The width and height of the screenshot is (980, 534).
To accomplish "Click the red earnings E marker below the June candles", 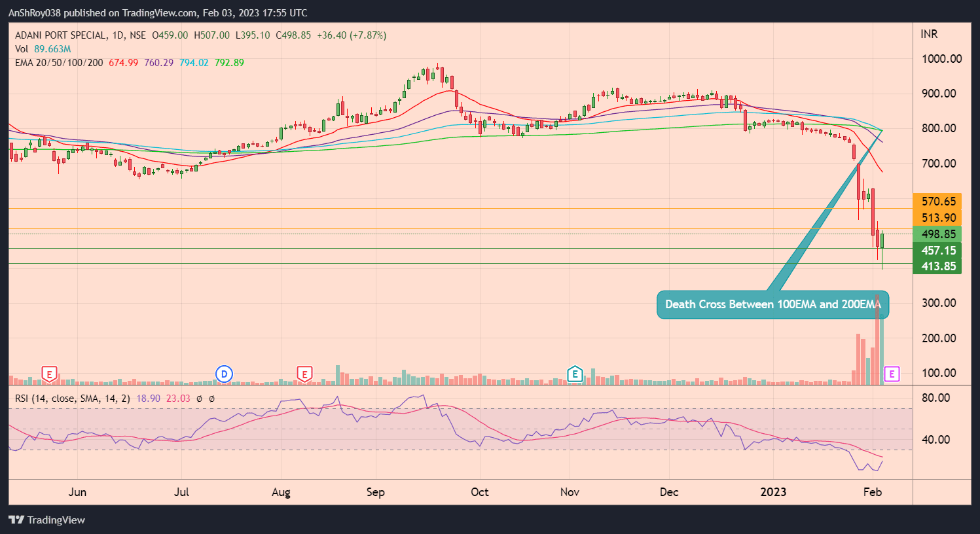I will pyautogui.click(x=49, y=374).
